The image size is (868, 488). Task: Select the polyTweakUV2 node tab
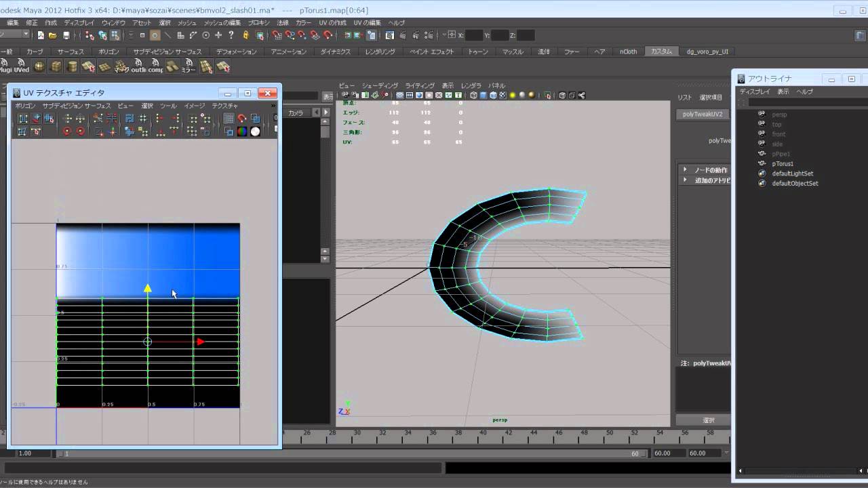(x=703, y=115)
